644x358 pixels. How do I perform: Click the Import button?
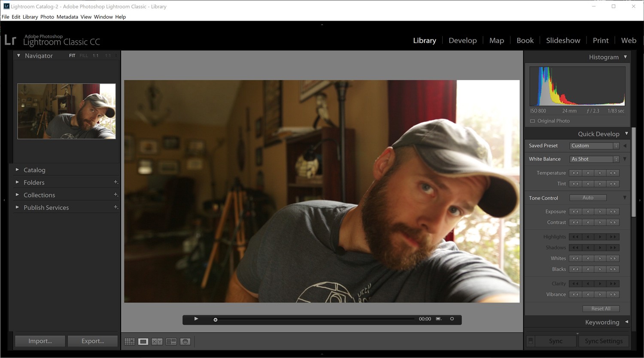[x=39, y=341]
